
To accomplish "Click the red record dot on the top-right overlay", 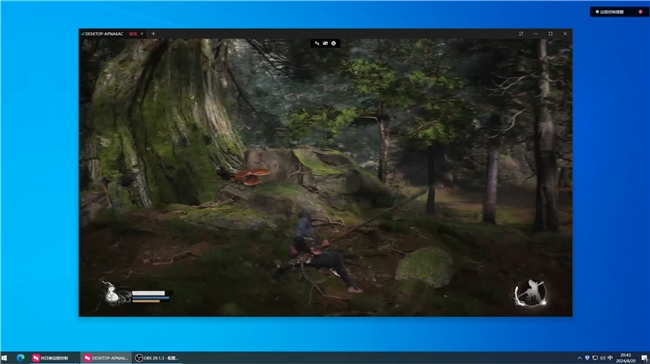I will [x=640, y=12].
